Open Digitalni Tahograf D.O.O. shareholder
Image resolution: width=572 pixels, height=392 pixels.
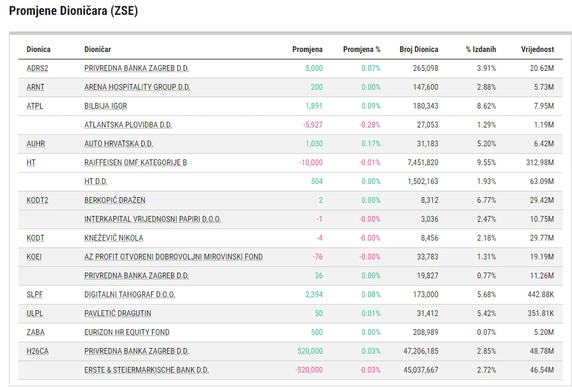coord(130,294)
